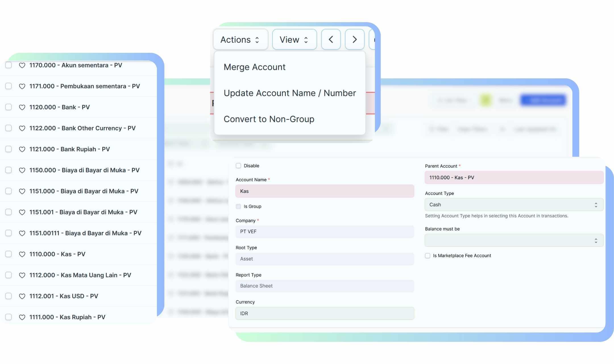Like the 1112.001 Kas USD account
Screen dimensions: 614x364
(22, 296)
